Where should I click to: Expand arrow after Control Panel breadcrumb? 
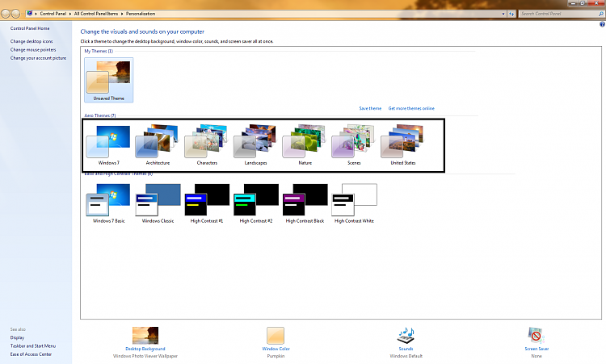[x=70, y=14]
